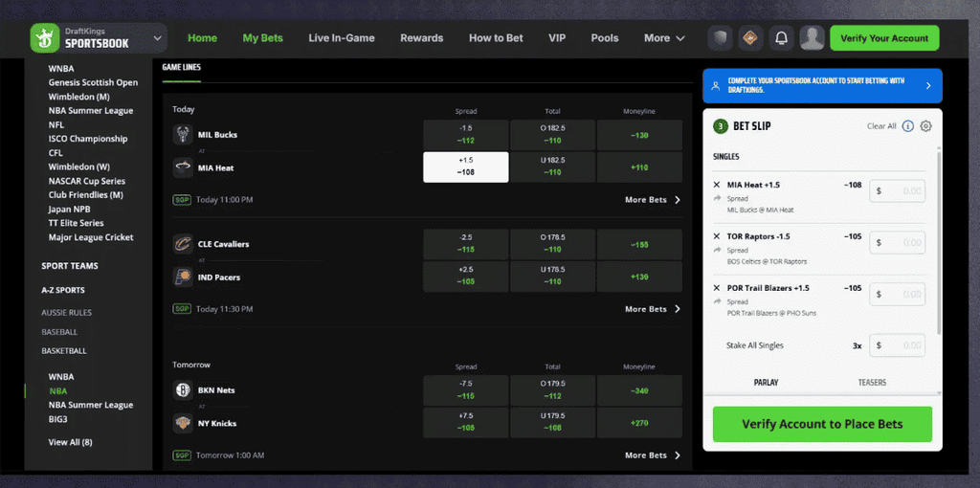This screenshot has height=488, width=980.
Task: Remove TOR Raptors -1.5 from bet slip
Action: click(x=717, y=236)
